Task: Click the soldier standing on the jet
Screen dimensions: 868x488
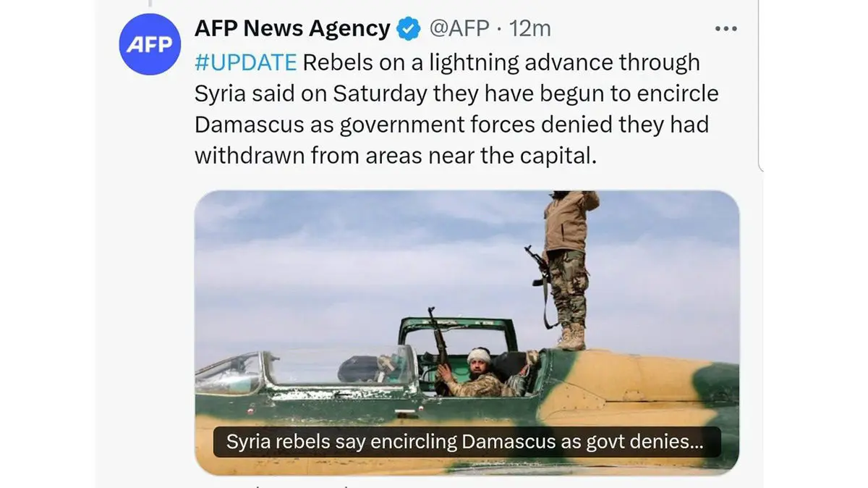Action: [x=569, y=269]
